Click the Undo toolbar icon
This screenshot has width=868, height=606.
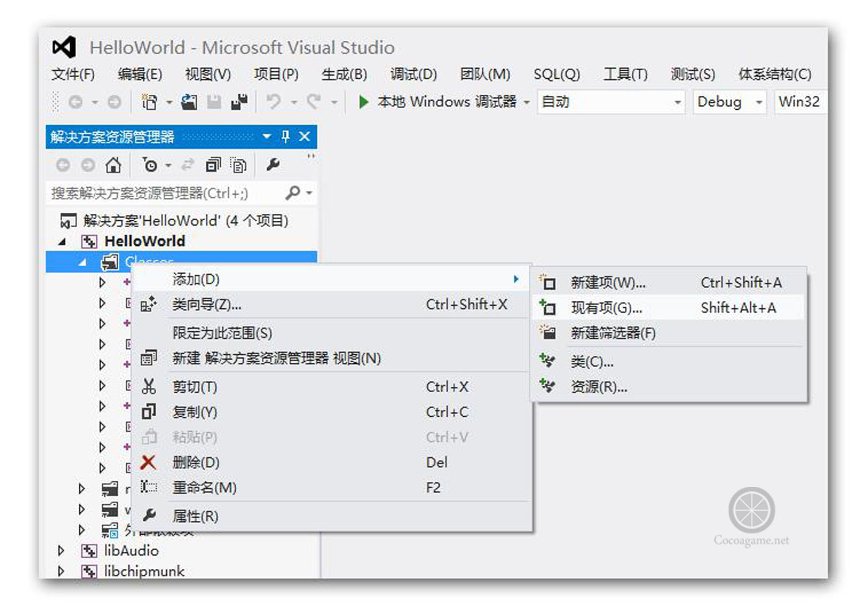point(273,101)
